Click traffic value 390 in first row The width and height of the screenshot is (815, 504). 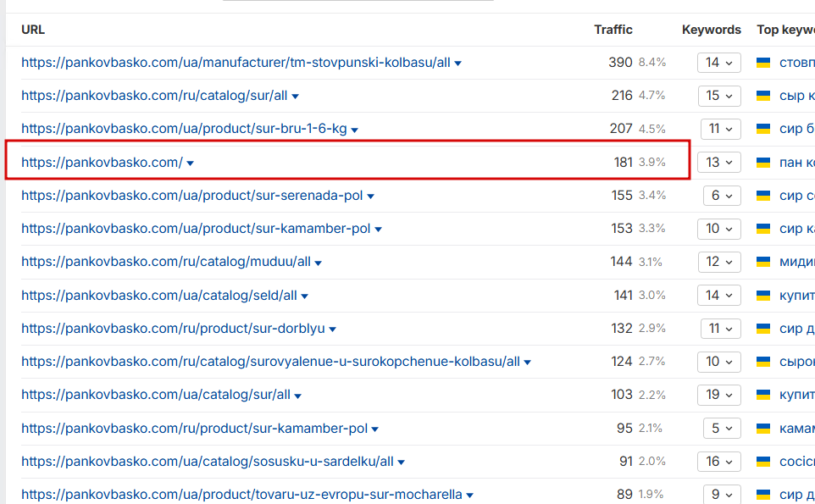click(621, 63)
